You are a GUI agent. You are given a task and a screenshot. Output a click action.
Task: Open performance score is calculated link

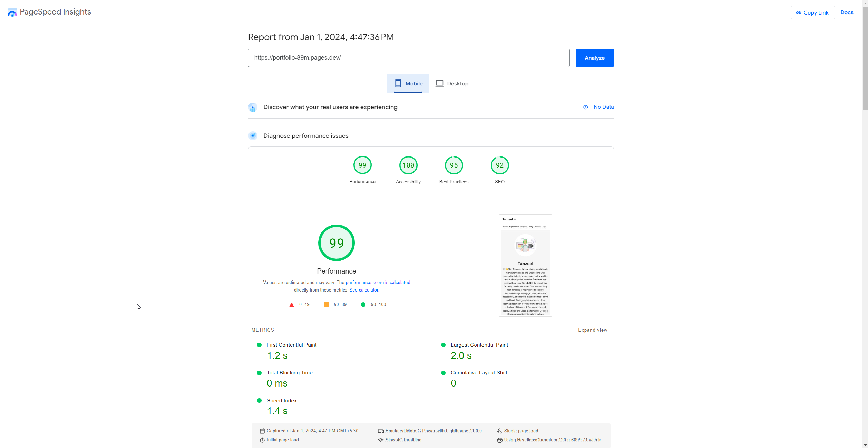coord(378,283)
